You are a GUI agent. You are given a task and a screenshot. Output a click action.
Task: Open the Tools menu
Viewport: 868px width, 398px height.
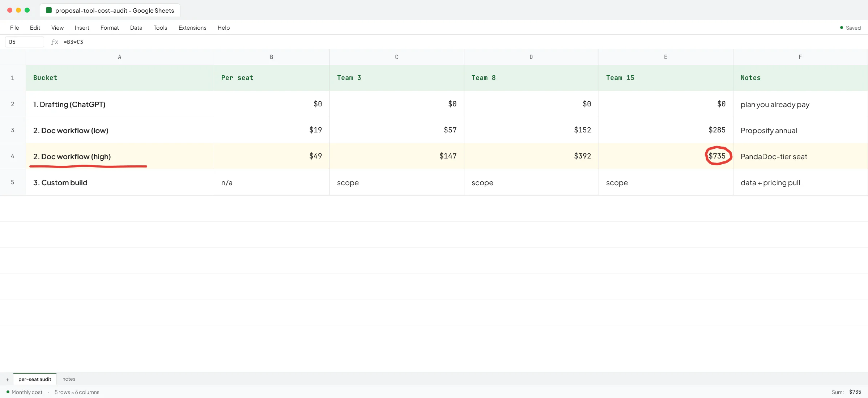(160, 27)
